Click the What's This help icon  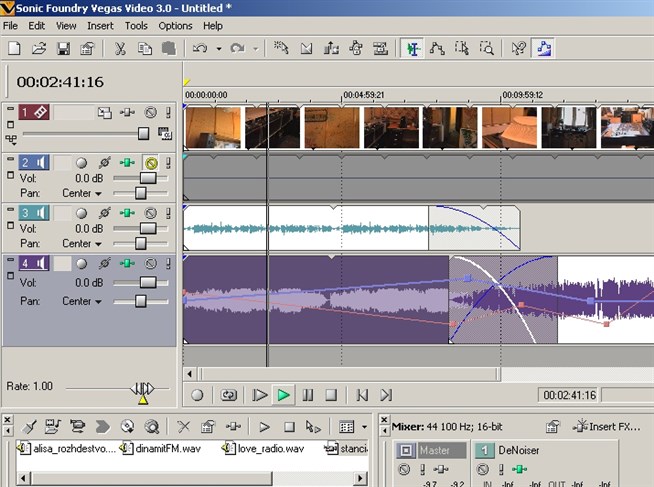518,48
